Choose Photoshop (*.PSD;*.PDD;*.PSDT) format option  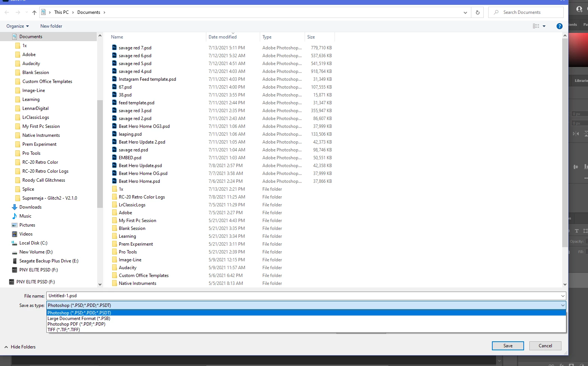click(x=306, y=313)
